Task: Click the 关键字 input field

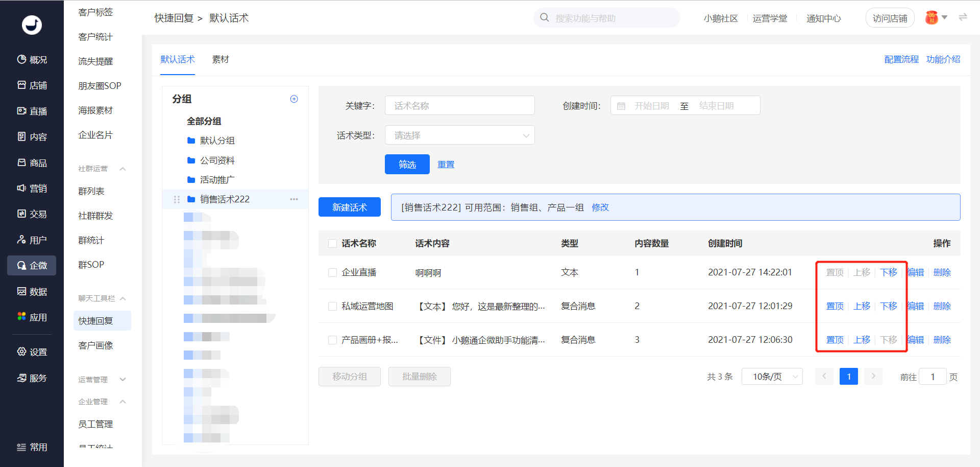Action: pos(459,106)
